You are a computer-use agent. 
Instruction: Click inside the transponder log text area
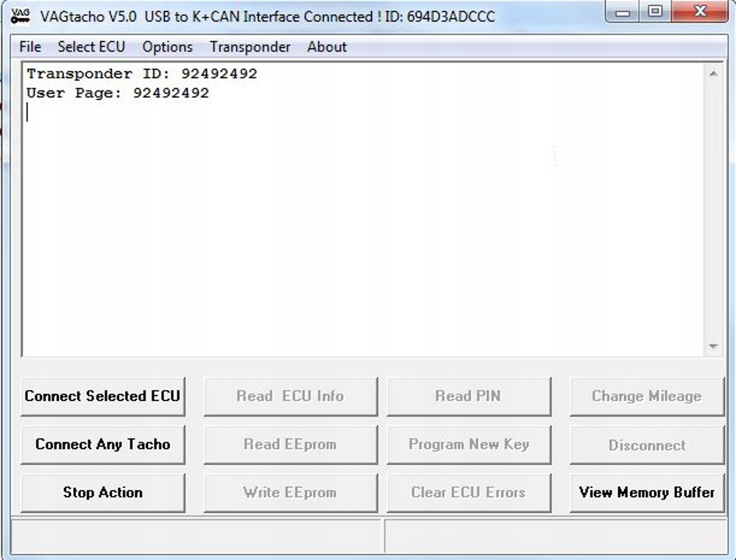coord(363,209)
